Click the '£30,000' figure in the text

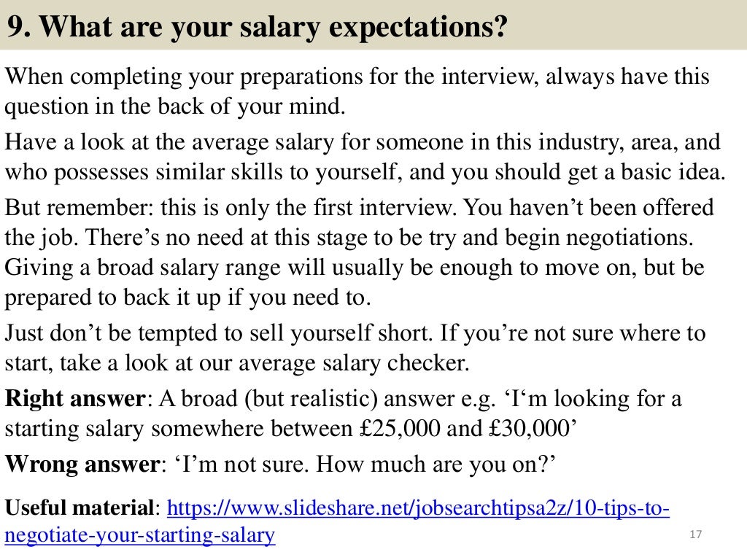pos(530,428)
